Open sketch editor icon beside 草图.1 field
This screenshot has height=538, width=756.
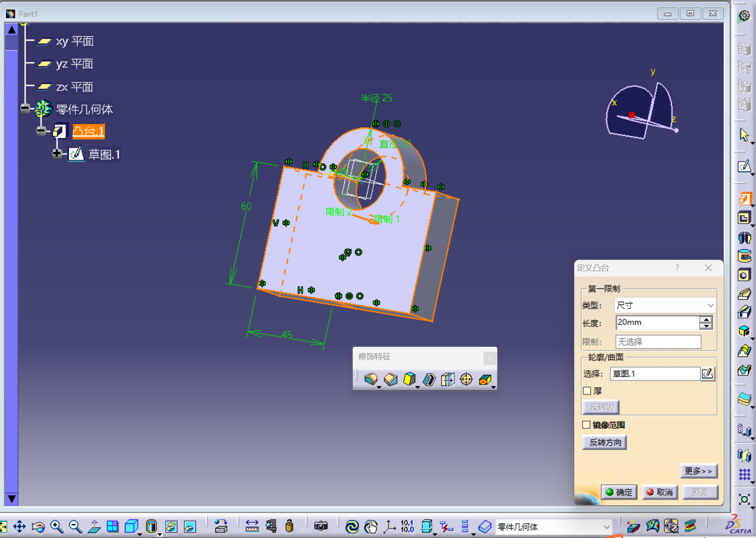708,373
